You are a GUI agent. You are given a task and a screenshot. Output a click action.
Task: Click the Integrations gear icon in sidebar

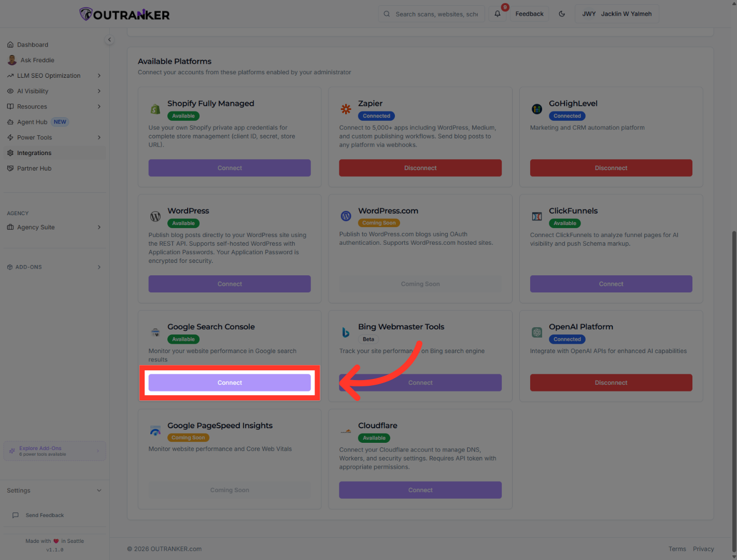[x=10, y=153]
